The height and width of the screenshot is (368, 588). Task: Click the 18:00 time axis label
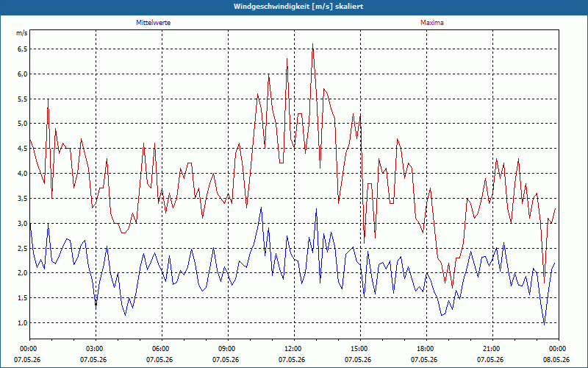pyautogui.click(x=426, y=349)
